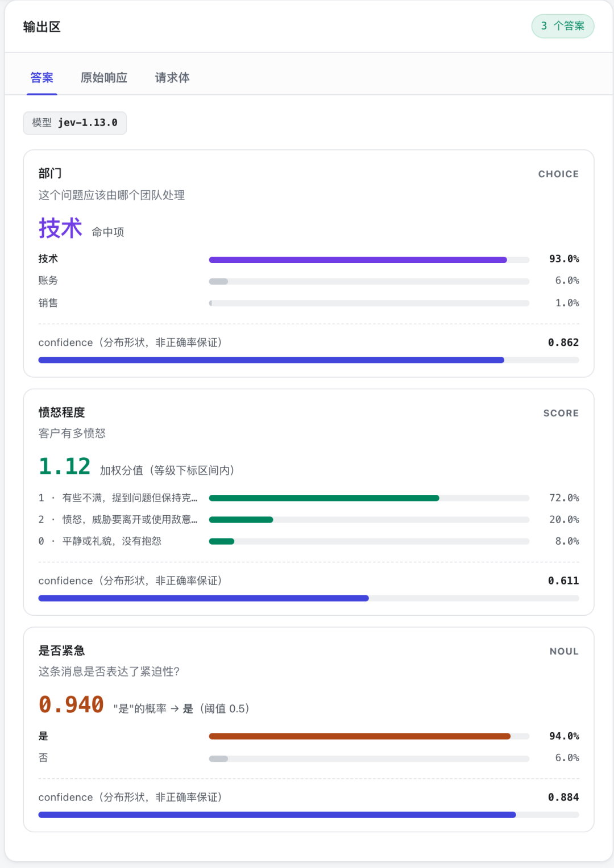Switch to the 答案 tab
Image resolution: width=614 pixels, height=868 pixels.
tap(42, 78)
